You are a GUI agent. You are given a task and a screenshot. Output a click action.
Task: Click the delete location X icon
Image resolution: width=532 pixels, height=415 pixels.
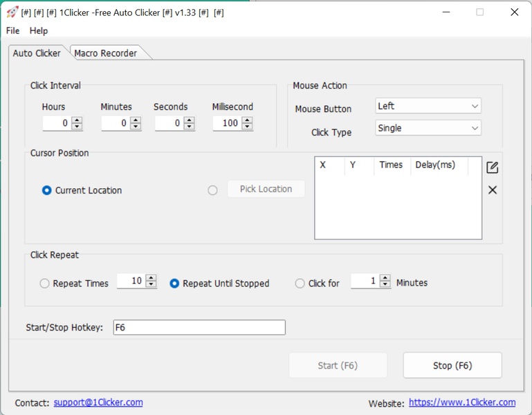tap(492, 190)
